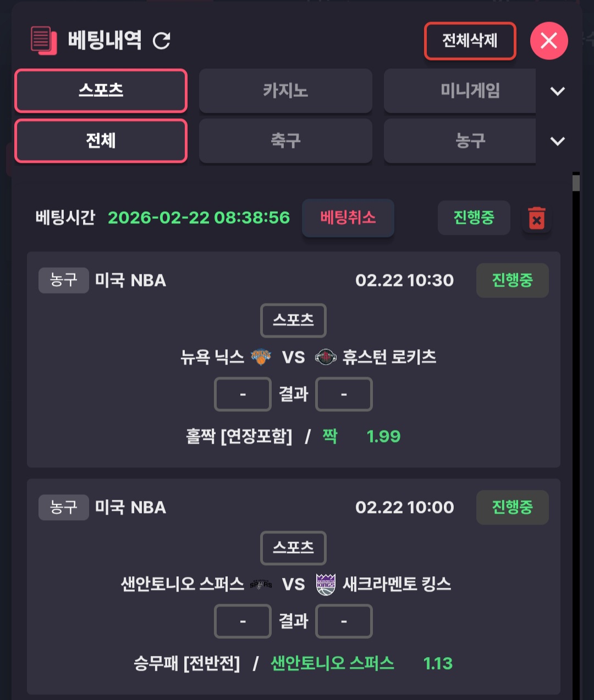
Task: Expand the category row after 미니게임
Action: click(557, 91)
